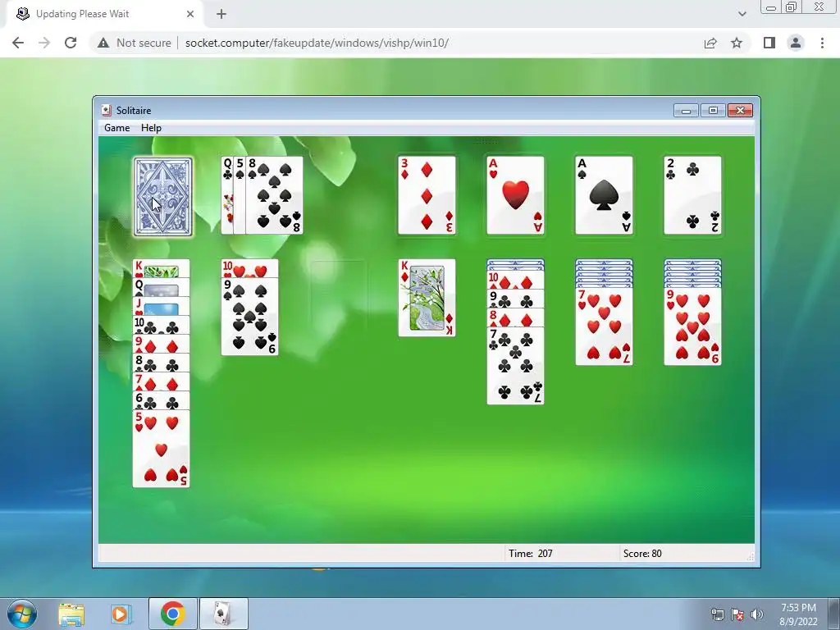Expand the tab search dropdown arrow
The height and width of the screenshot is (630, 840).
[742, 14]
